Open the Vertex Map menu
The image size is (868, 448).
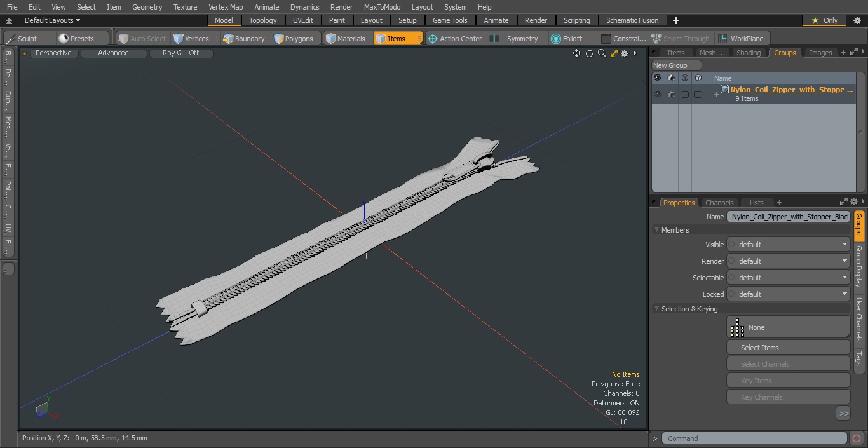click(226, 7)
